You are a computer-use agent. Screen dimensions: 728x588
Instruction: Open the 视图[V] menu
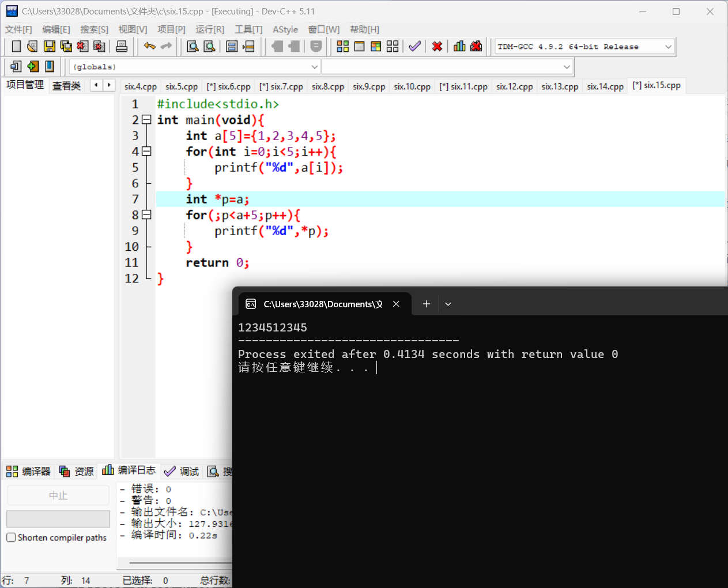pos(133,29)
